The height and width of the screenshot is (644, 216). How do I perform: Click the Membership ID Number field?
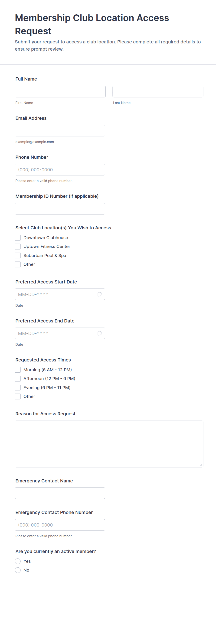(x=60, y=208)
